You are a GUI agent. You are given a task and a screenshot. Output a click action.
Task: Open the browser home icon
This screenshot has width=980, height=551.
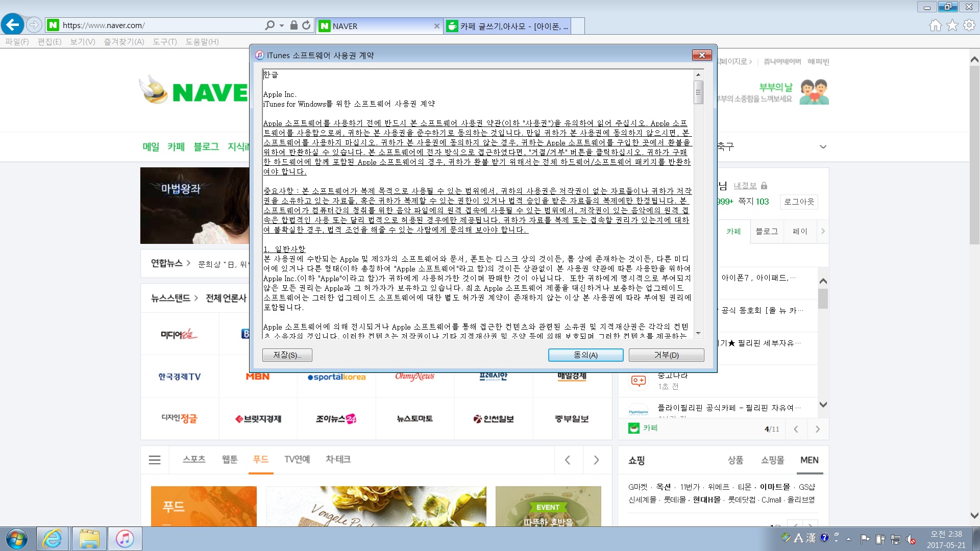tap(935, 26)
